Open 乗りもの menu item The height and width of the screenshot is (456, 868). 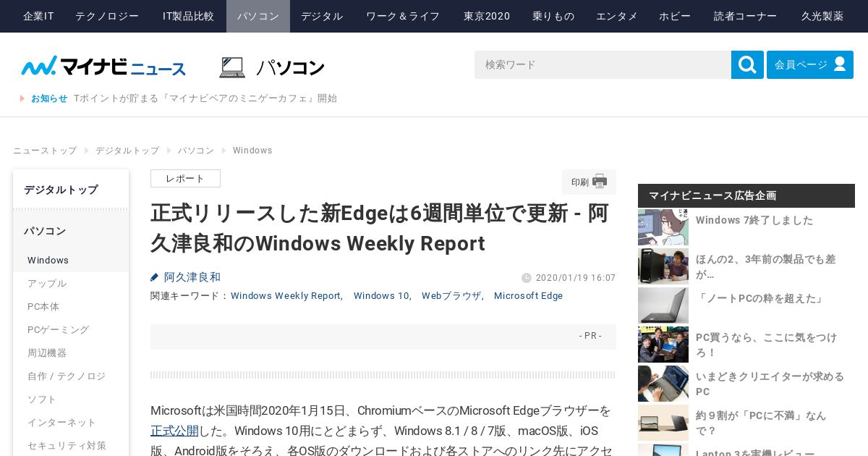click(x=553, y=16)
